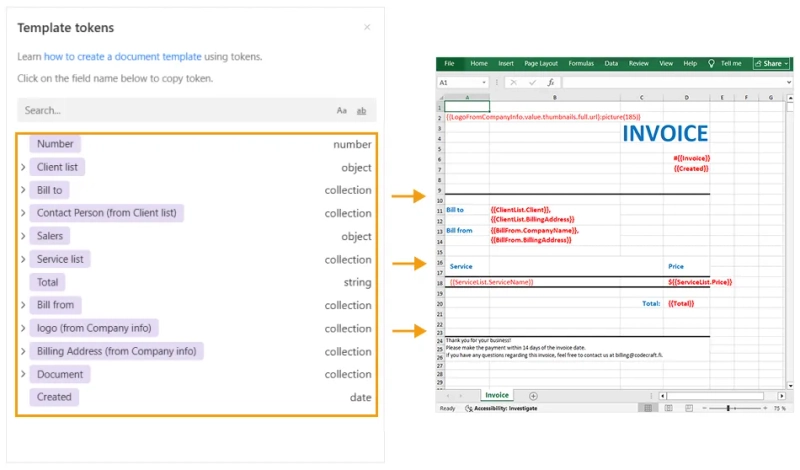Expand the Bill to row
The image size is (800, 470).
(x=23, y=190)
